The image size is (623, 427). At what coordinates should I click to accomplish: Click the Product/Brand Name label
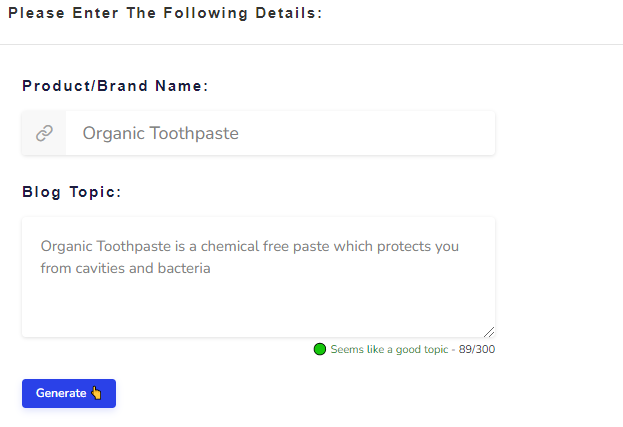tap(115, 86)
